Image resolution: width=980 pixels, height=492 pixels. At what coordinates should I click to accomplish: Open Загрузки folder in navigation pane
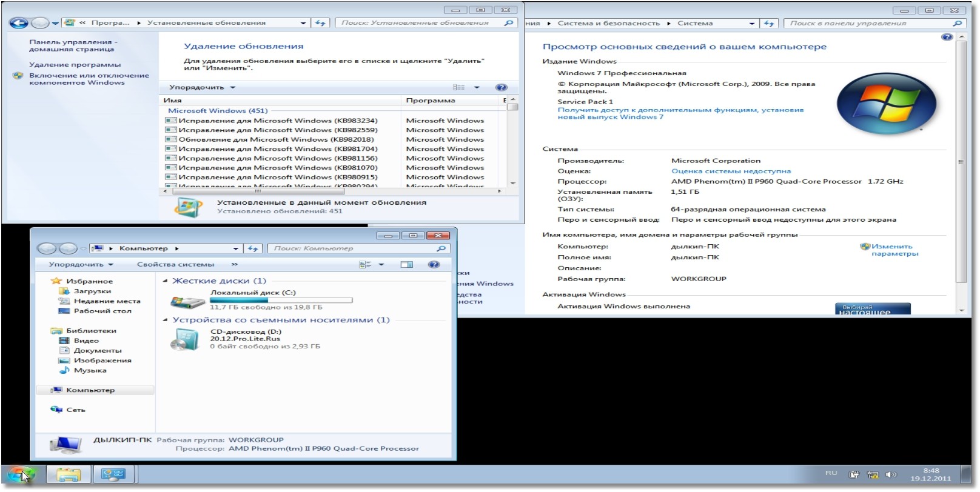(92, 291)
